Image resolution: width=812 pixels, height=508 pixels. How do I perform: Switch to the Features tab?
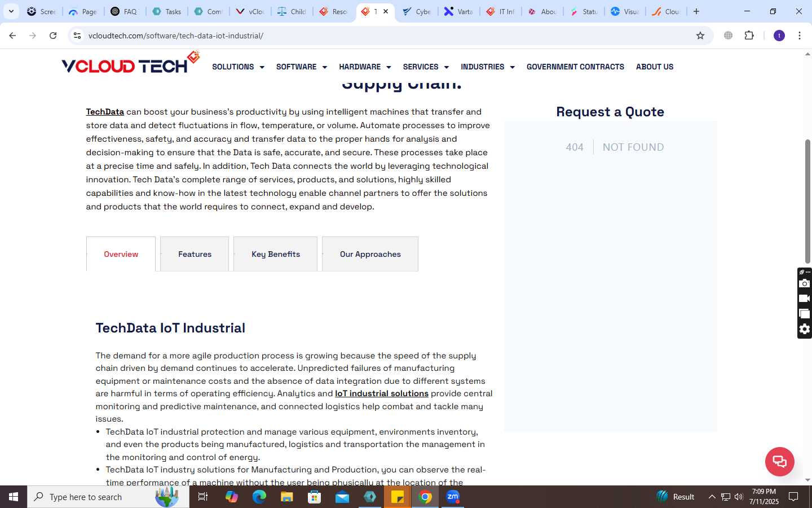coord(195,254)
